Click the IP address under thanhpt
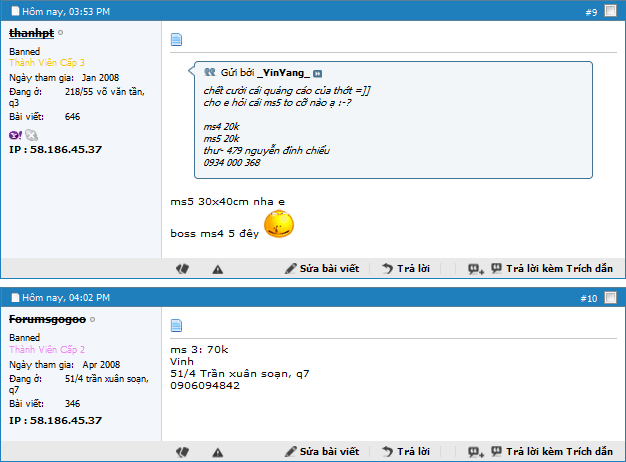This screenshot has width=626, height=462. (x=55, y=150)
